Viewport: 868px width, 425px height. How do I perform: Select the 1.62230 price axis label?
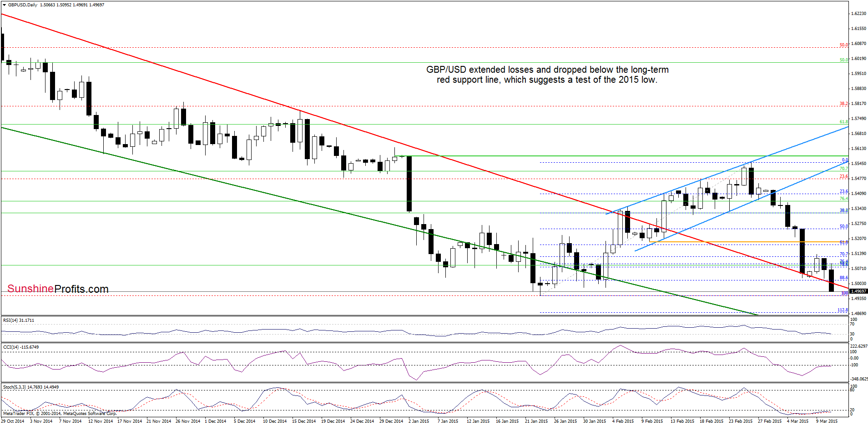[858, 14]
